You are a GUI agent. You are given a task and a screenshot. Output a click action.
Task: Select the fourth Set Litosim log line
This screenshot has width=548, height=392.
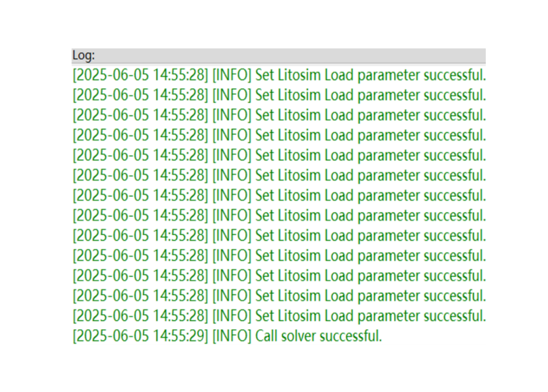coord(279,135)
